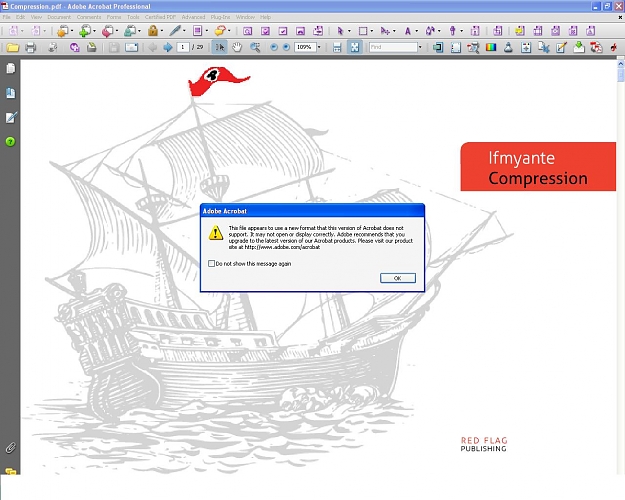Open the Signatures panel in left sidebar
This screenshot has height=500, width=625.
[11, 117]
